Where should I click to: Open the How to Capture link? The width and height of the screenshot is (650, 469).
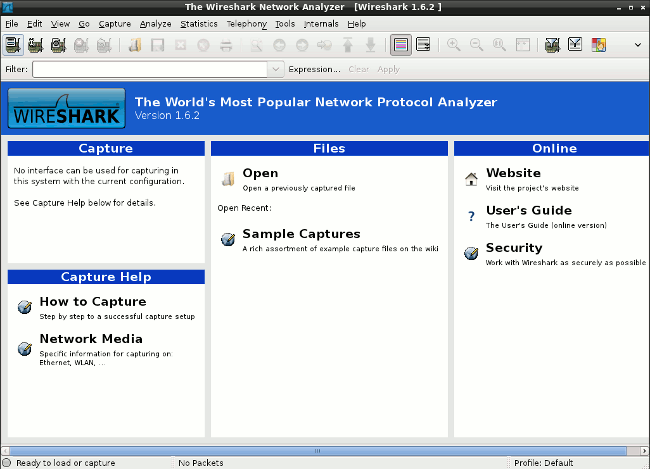(x=93, y=301)
